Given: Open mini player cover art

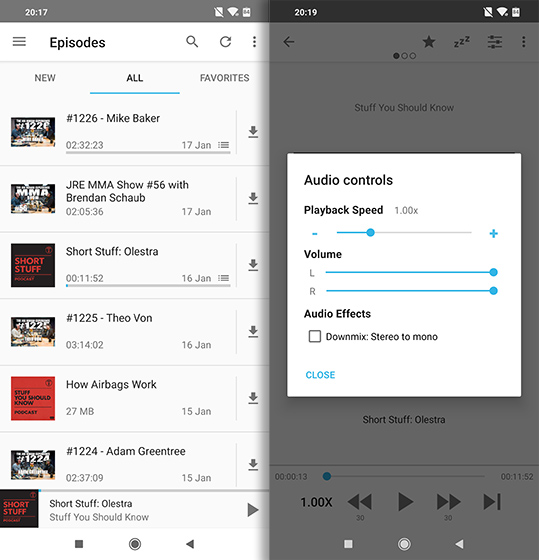Looking at the screenshot, I should pos(19,509).
